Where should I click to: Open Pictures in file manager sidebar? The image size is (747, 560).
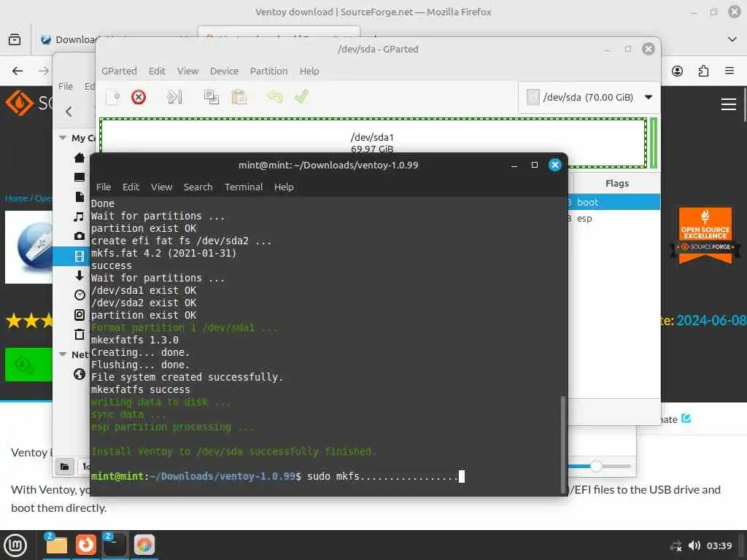click(x=80, y=236)
